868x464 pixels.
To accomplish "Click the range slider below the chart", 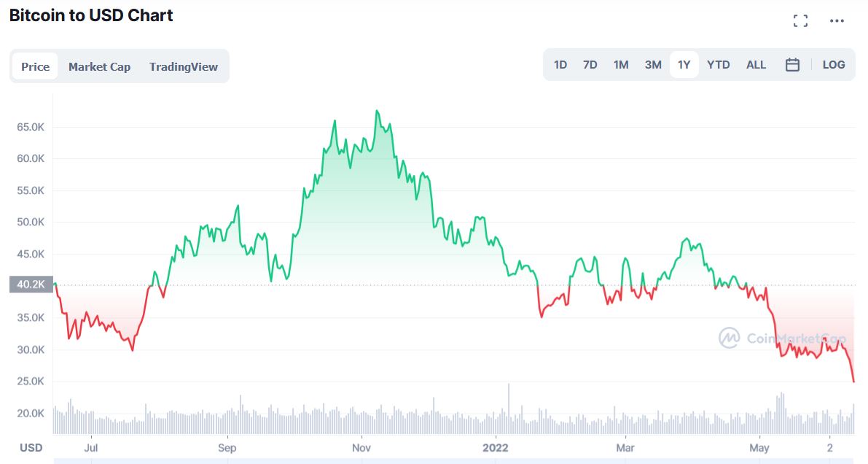I will click(x=452, y=460).
